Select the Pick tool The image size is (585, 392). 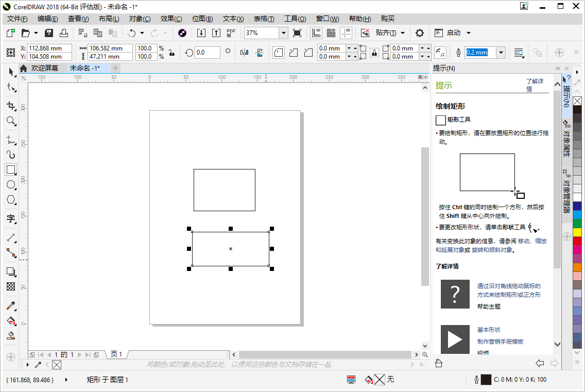tap(11, 72)
